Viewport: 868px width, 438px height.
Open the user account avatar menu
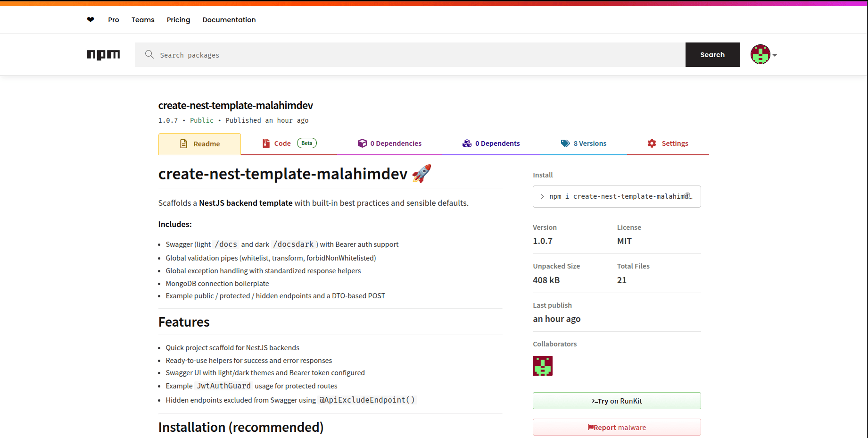pos(760,55)
